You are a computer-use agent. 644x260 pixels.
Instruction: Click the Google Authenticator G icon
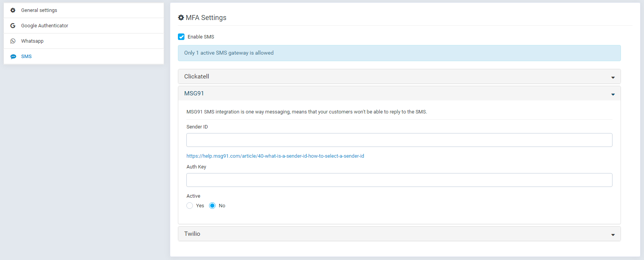(13, 26)
